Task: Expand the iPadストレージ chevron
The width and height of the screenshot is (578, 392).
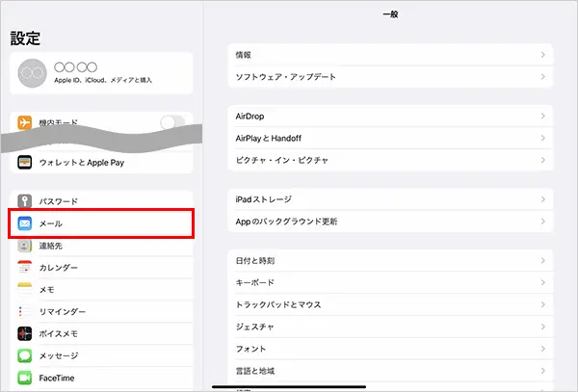Action: [x=543, y=199]
